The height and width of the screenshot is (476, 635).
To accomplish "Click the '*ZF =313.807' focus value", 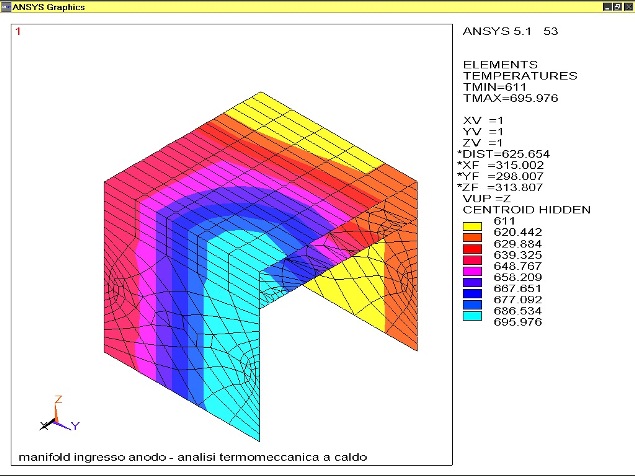I will 500,187.
